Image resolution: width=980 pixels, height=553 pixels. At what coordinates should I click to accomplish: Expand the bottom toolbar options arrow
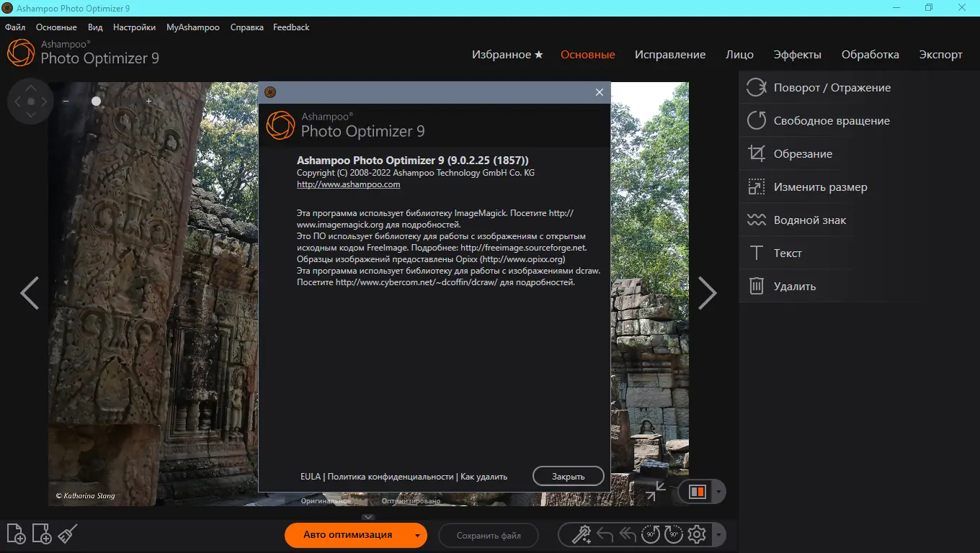coord(718,534)
